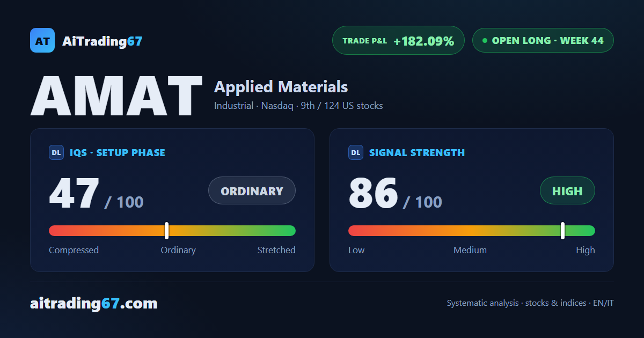Open the aitrading67.com link
644x338 pixels.
(x=94, y=304)
